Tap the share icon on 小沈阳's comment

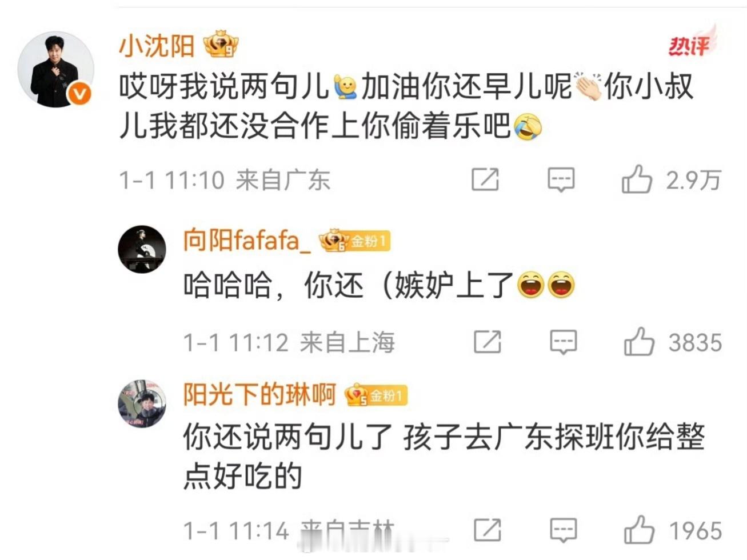point(485,179)
